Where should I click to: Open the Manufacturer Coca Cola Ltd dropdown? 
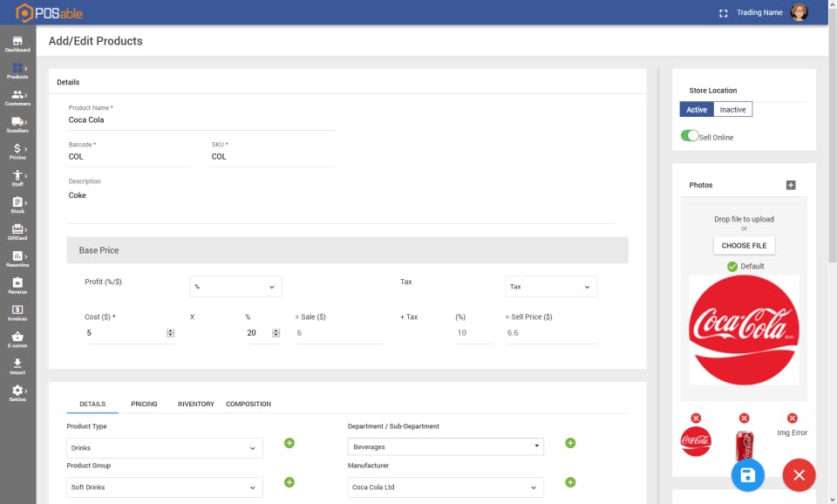[x=446, y=487]
